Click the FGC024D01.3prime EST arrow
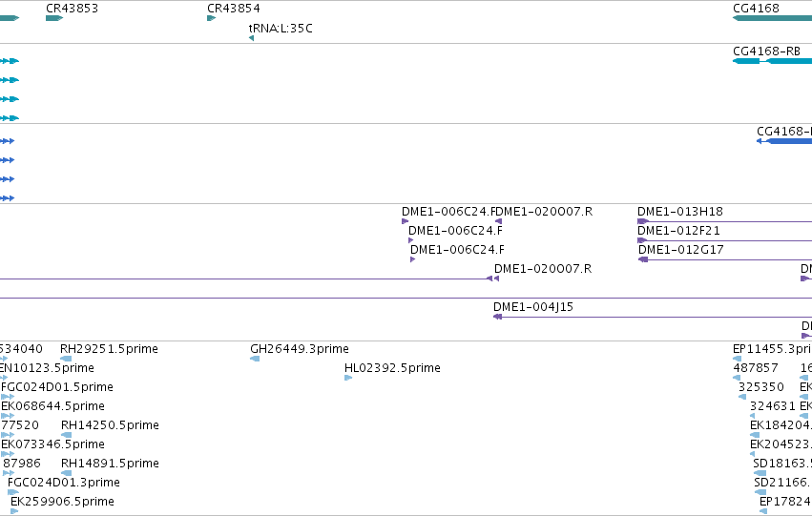 pos(13,492)
